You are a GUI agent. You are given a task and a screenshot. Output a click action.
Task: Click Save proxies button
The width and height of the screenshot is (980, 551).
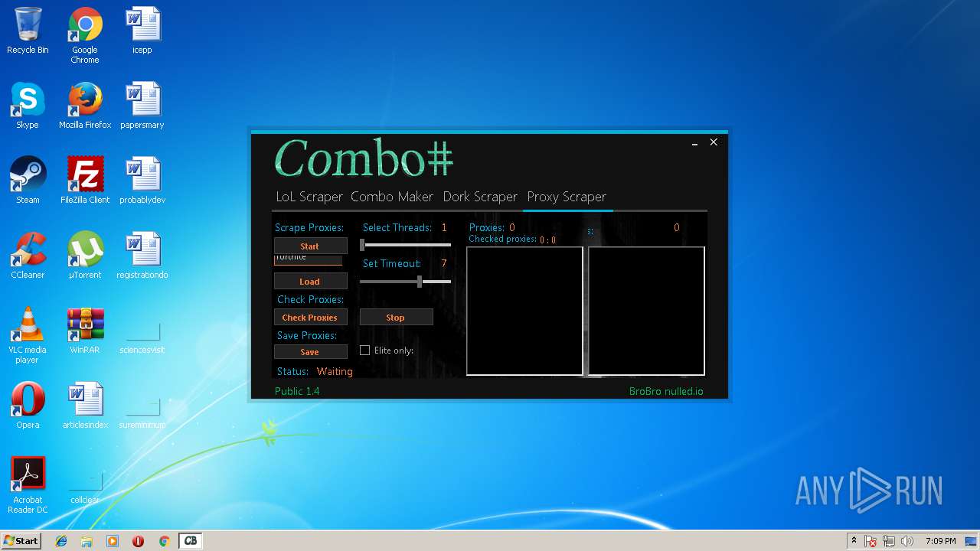[310, 352]
